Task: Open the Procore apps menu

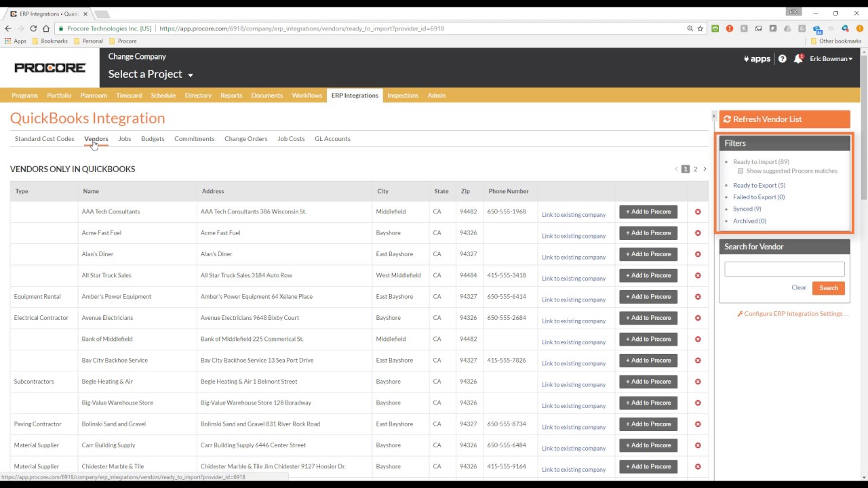Action: pyautogui.click(x=757, y=59)
